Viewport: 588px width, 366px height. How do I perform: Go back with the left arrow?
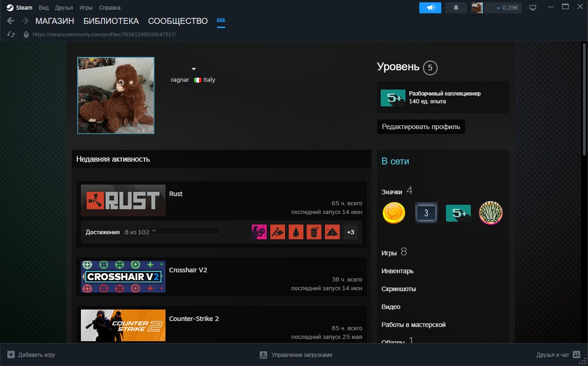(x=11, y=21)
